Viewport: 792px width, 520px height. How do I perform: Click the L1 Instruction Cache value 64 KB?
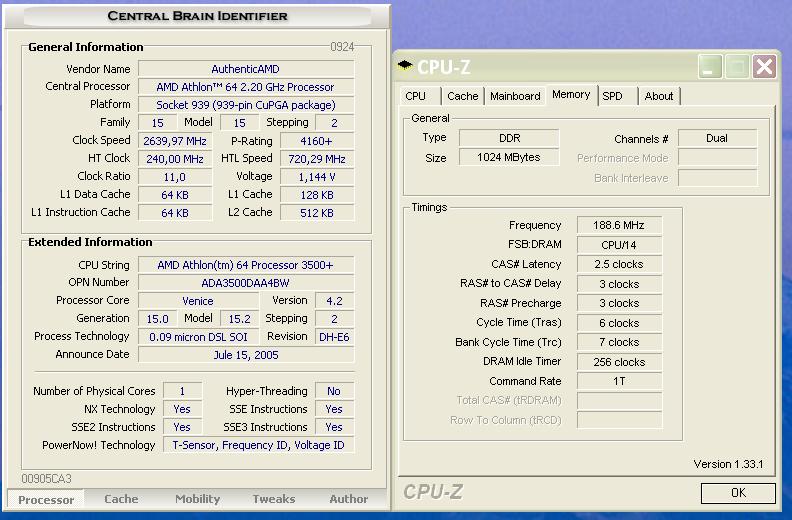175,213
